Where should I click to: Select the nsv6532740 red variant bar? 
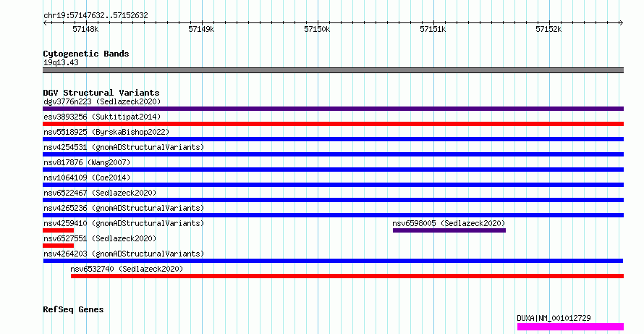(347, 276)
